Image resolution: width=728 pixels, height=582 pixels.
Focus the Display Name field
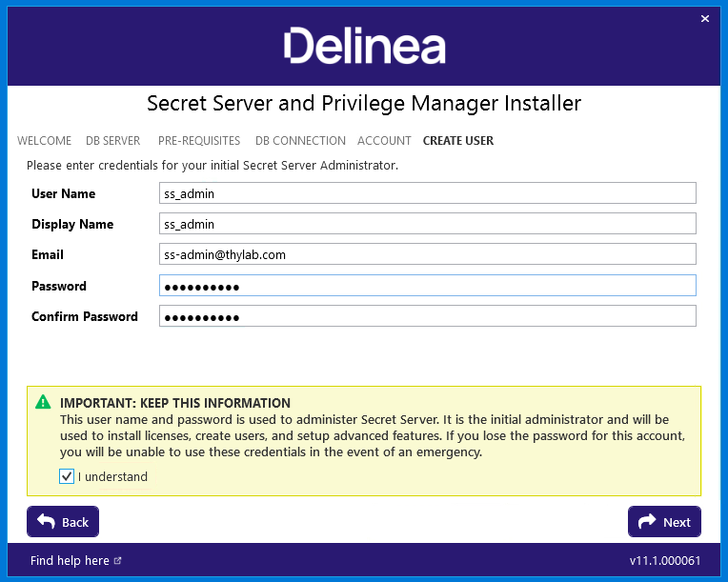click(428, 224)
